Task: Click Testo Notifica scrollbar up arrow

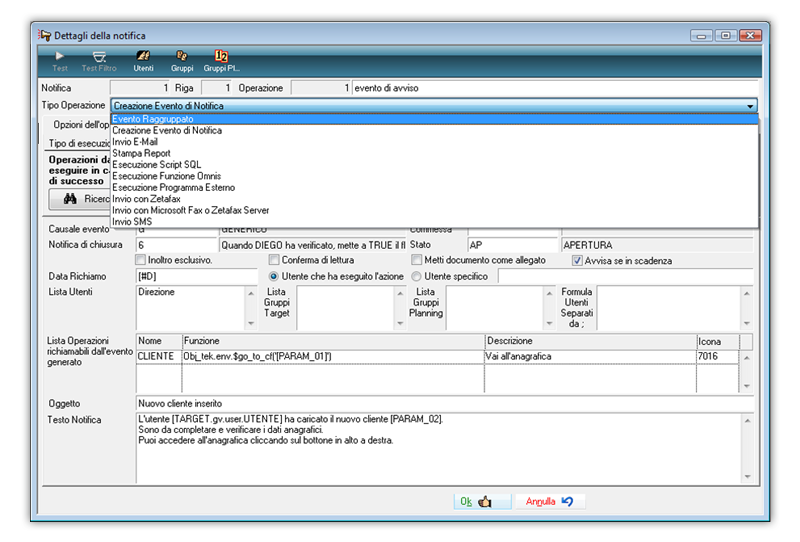Action: [x=747, y=421]
